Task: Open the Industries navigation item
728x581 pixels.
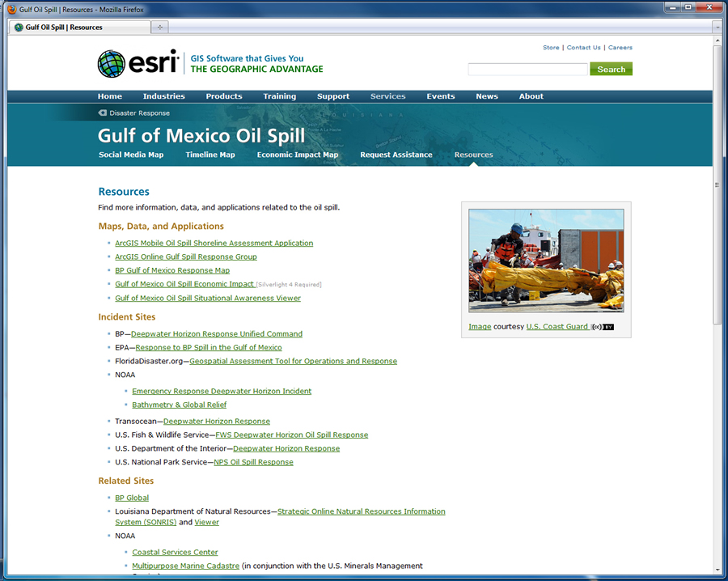Action: coord(164,96)
